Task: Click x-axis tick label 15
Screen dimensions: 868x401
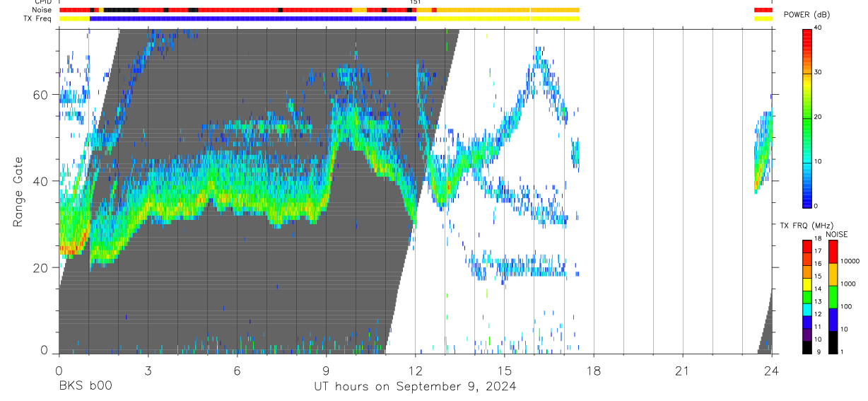Action: point(505,370)
